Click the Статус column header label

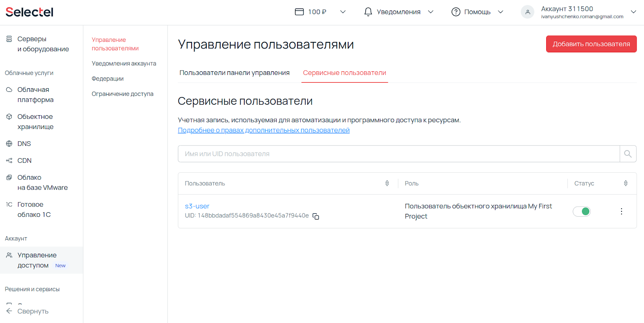[x=584, y=183]
